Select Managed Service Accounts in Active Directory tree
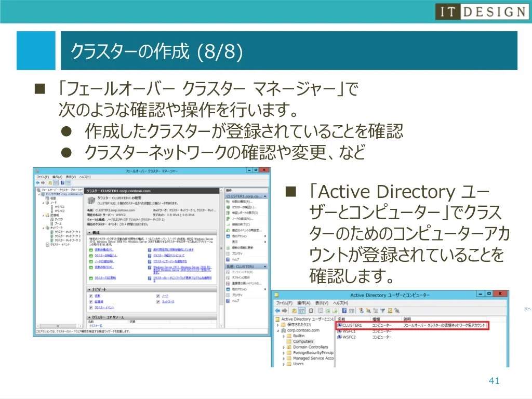 (x=313, y=358)
